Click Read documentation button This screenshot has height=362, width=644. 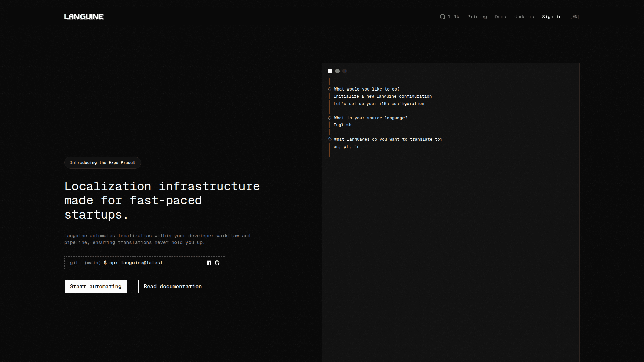pos(173,287)
